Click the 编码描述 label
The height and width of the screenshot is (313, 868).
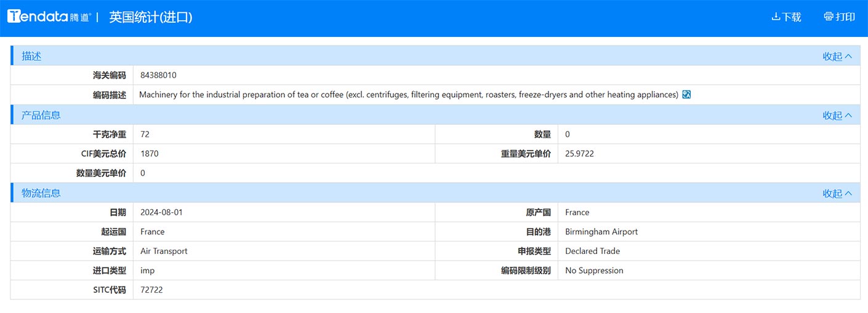tap(109, 95)
